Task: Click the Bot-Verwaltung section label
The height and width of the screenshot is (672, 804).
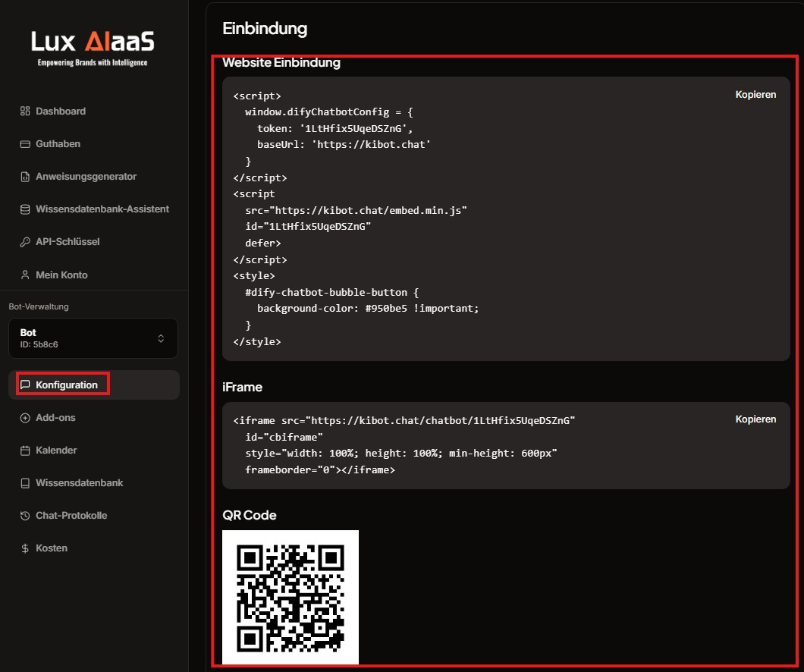Action: point(39,306)
